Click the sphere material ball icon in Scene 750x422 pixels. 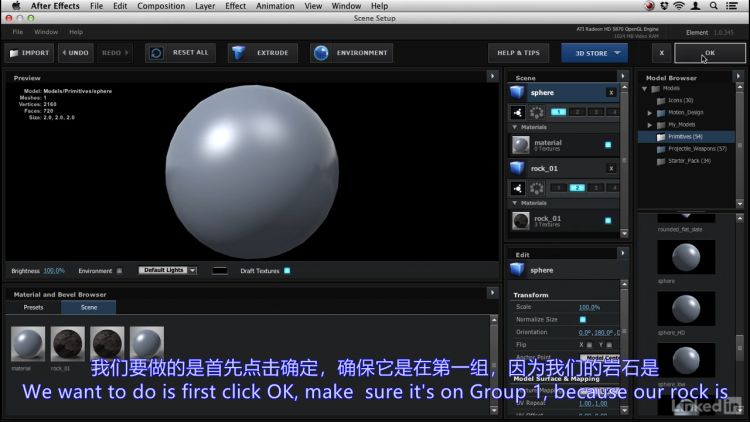pyautogui.click(x=521, y=144)
